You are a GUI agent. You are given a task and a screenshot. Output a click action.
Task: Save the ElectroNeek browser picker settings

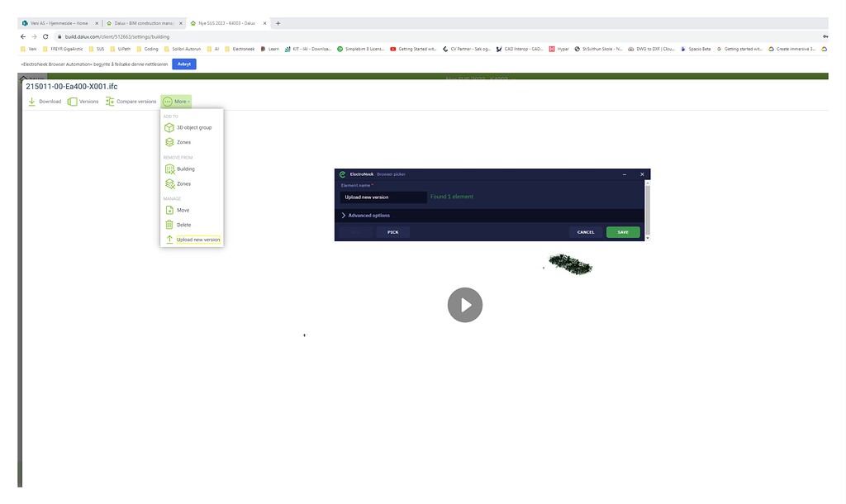(x=622, y=232)
